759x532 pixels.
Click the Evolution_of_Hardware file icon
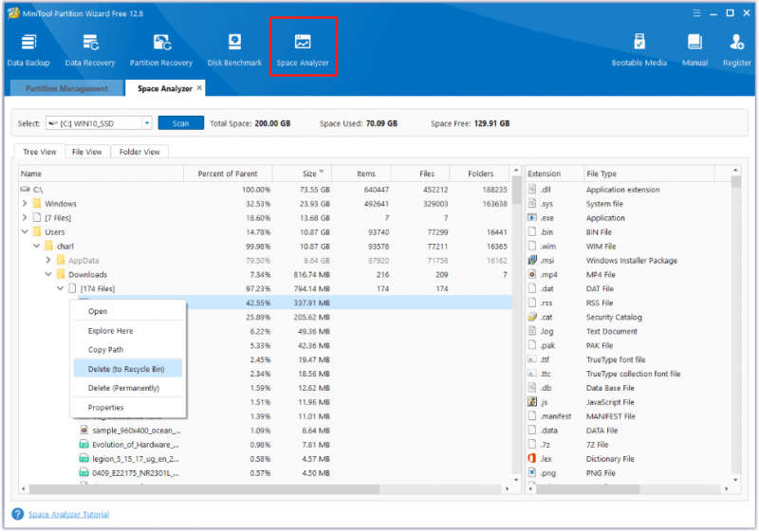(x=84, y=444)
